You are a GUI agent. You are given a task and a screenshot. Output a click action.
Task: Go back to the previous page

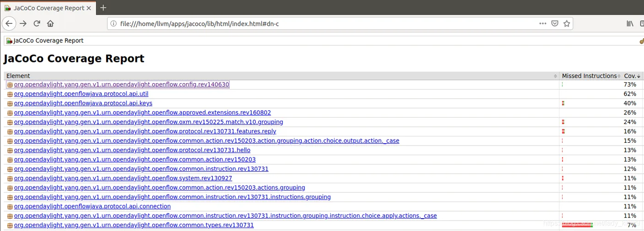9,23
